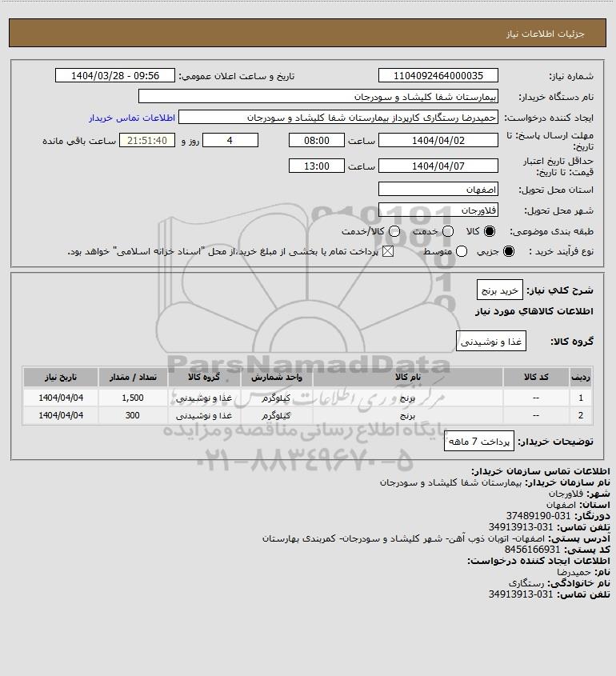Select the خدمت radio button
The height and width of the screenshot is (676, 616).
(448, 231)
